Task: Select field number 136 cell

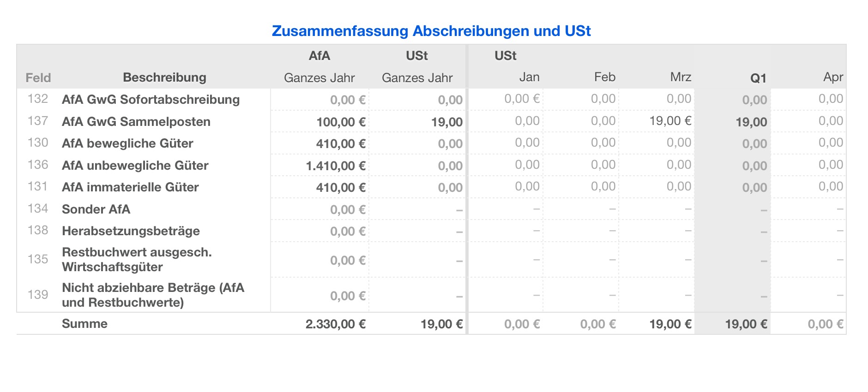Action: 38,165
